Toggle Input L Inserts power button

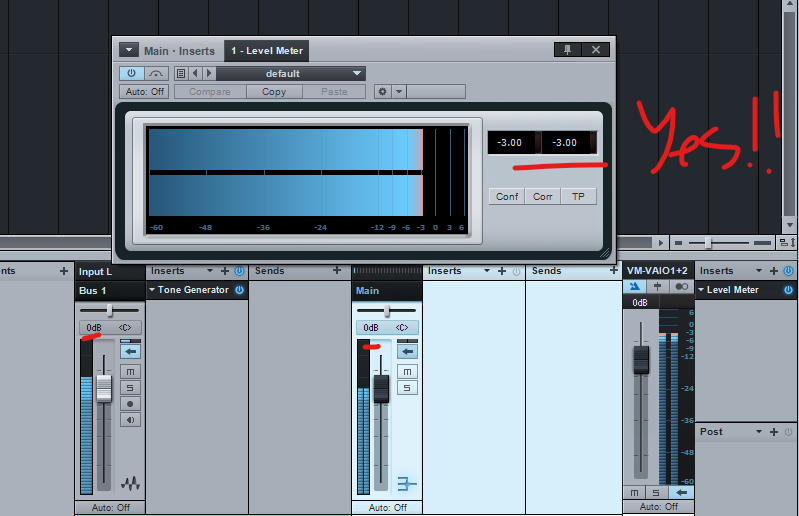(x=239, y=271)
